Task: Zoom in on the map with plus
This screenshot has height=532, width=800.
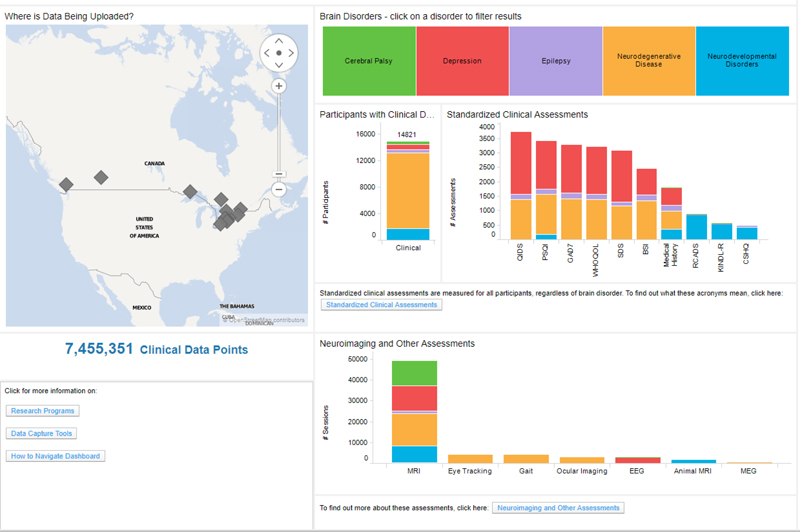Action: click(x=279, y=86)
